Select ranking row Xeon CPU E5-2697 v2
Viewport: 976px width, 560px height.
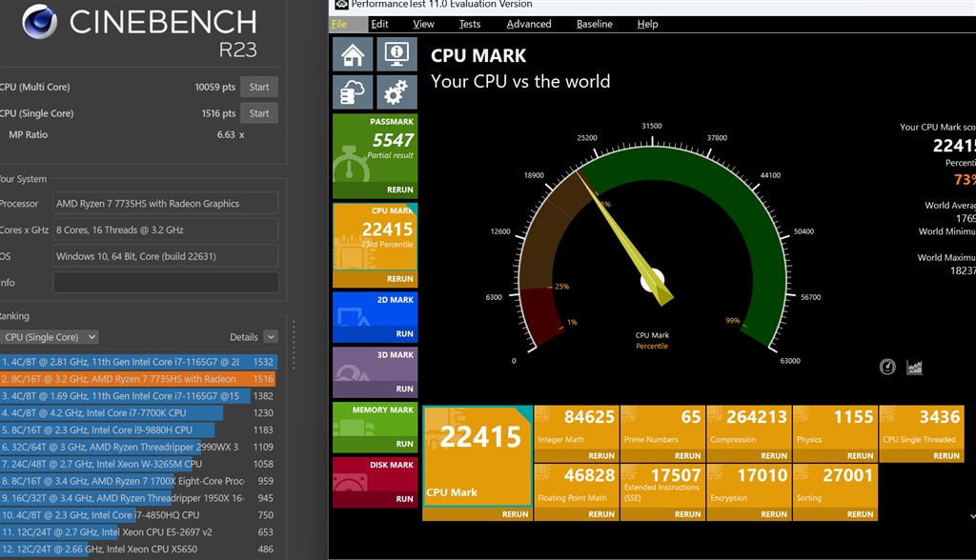(x=138, y=532)
